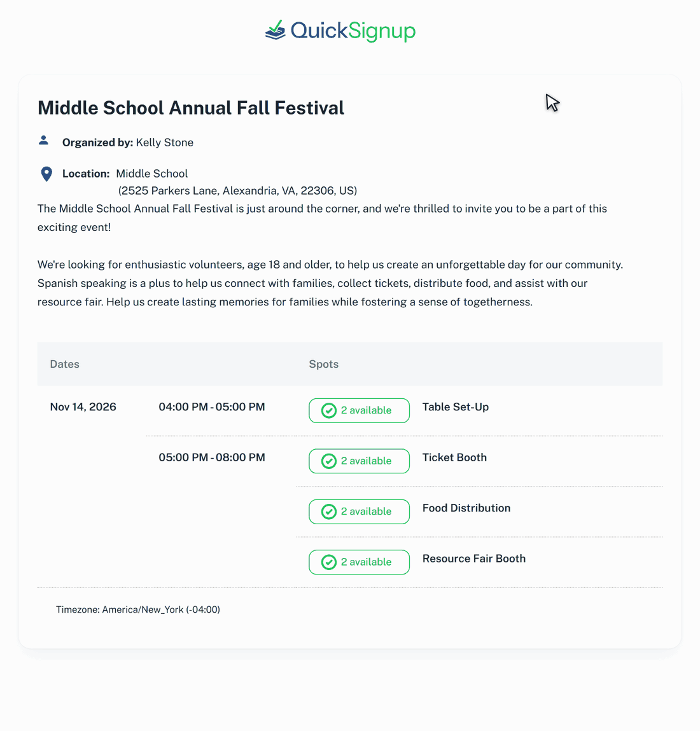Click the organizer person icon
Image resolution: width=700 pixels, height=731 pixels.
[x=43, y=141]
